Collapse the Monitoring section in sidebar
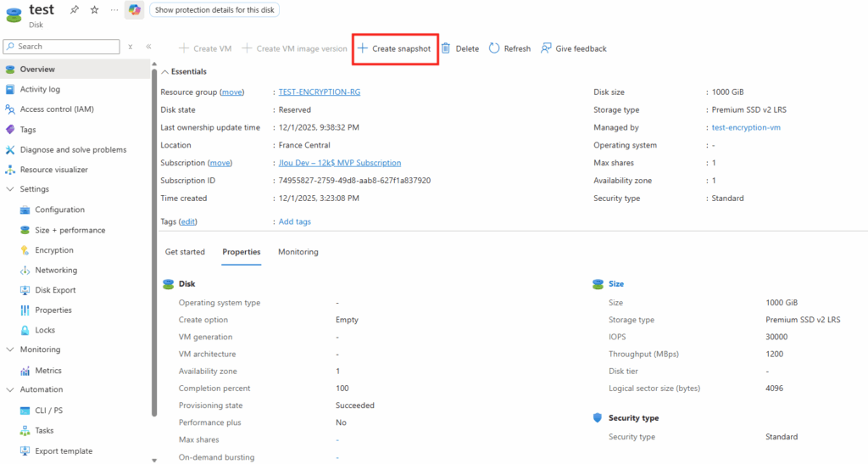This screenshot has height=464, width=868. [11, 349]
